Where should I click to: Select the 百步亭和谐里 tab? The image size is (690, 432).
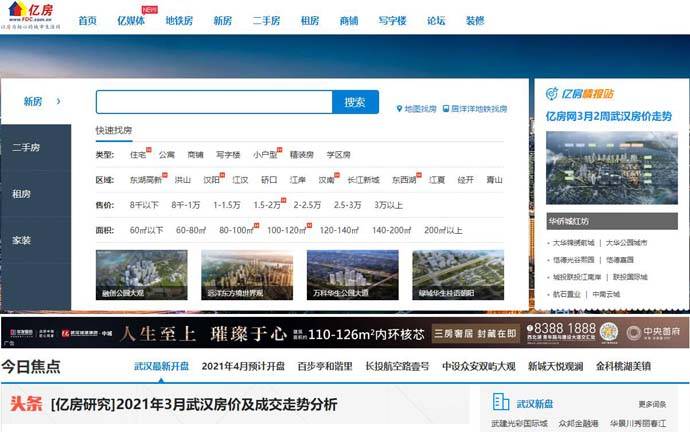[x=325, y=366]
